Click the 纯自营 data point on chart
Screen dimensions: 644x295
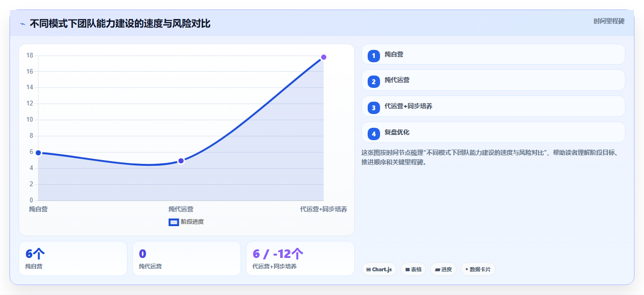(39, 153)
